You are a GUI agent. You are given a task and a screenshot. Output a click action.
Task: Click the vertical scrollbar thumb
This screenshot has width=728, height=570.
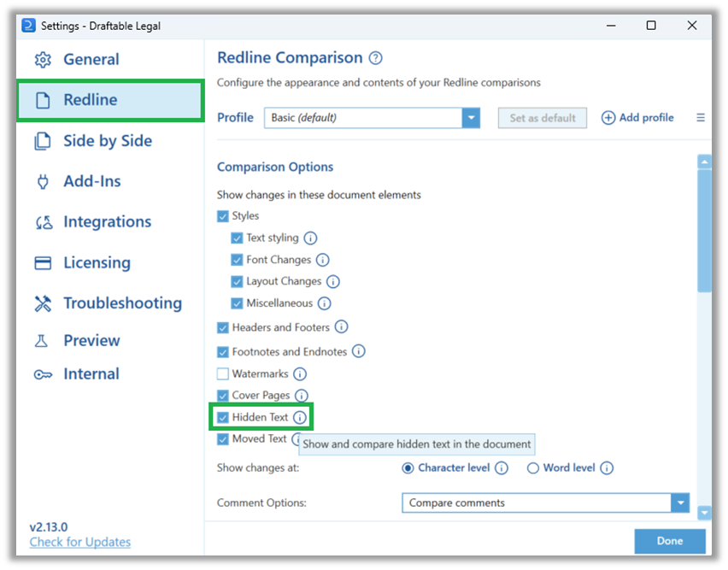click(704, 231)
